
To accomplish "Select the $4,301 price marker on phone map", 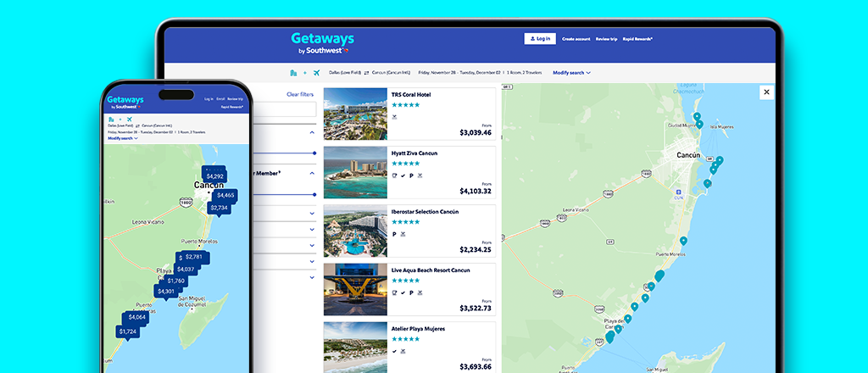I will point(165,292).
